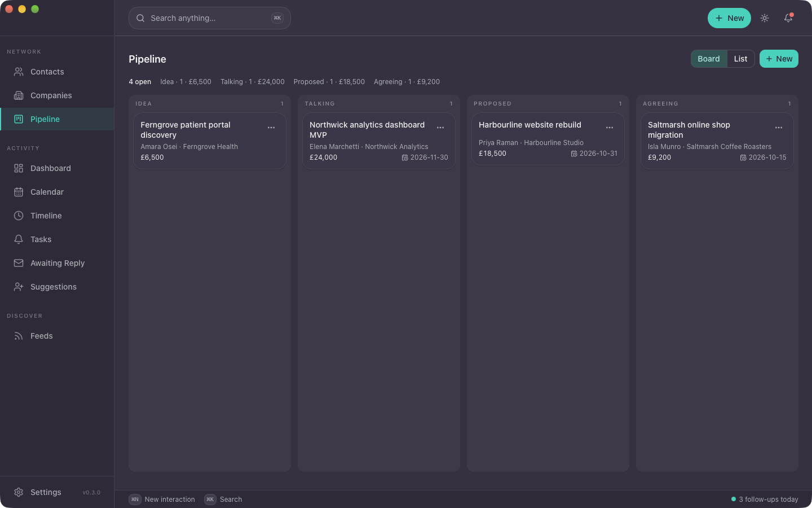The height and width of the screenshot is (508, 812).
Task: Click the Search anything field
Action: (210, 18)
